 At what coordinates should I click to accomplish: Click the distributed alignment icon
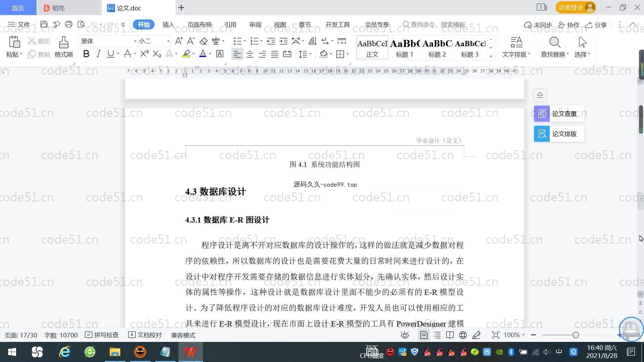point(287,54)
